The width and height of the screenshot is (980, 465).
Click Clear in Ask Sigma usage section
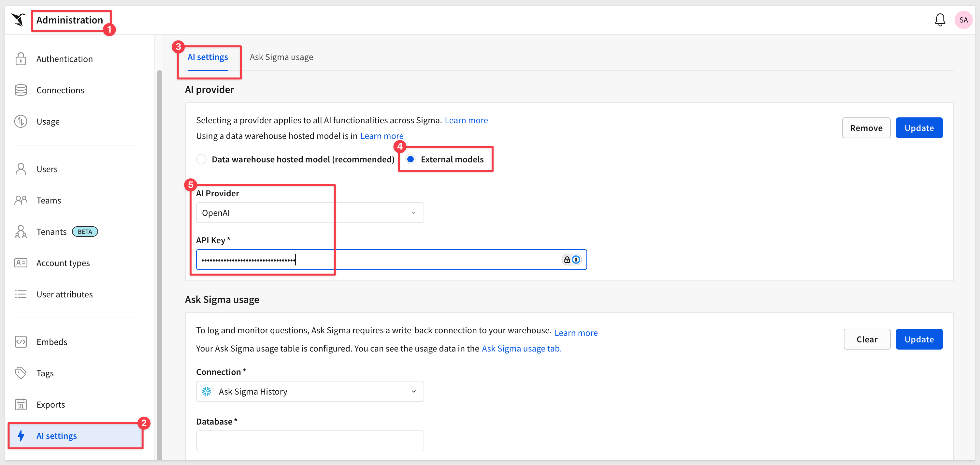click(867, 339)
